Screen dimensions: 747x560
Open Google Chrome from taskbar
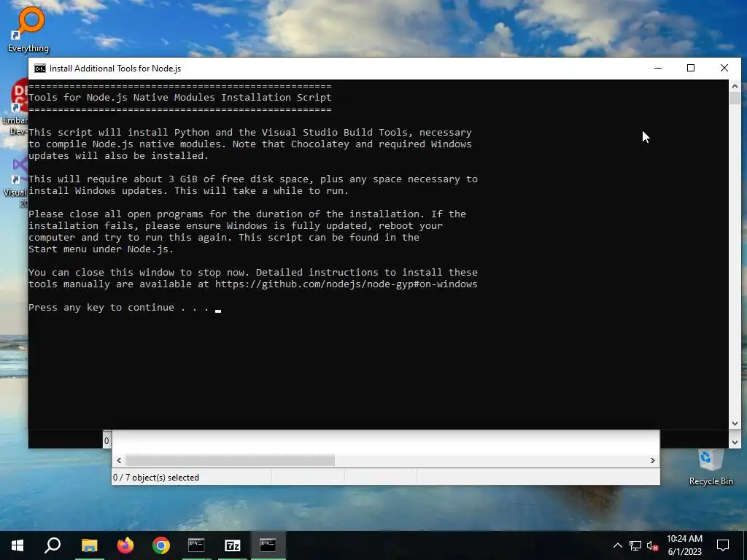click(161, 545)
